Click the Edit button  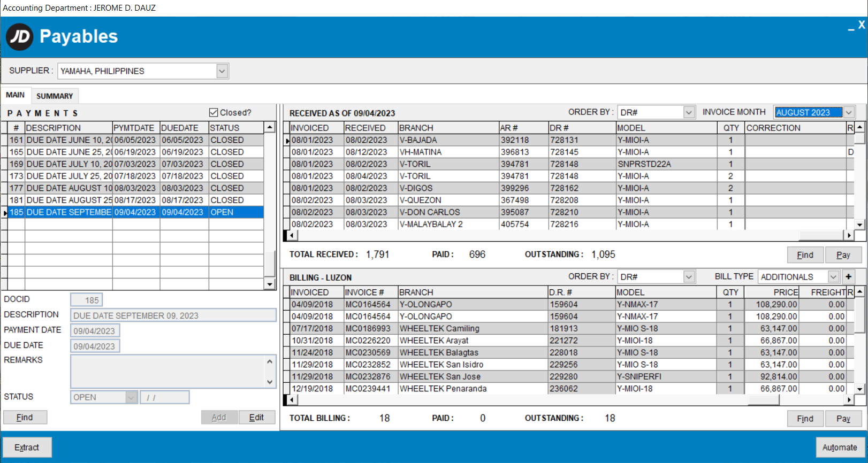tap(257, 417)
